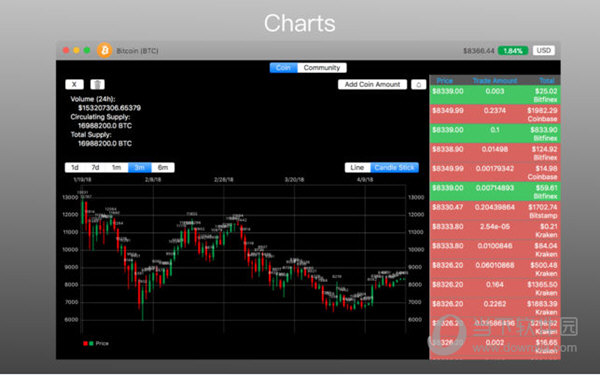Click the green 1.84% change badge
The image size is (600, 375).
[x=513, y=51]
